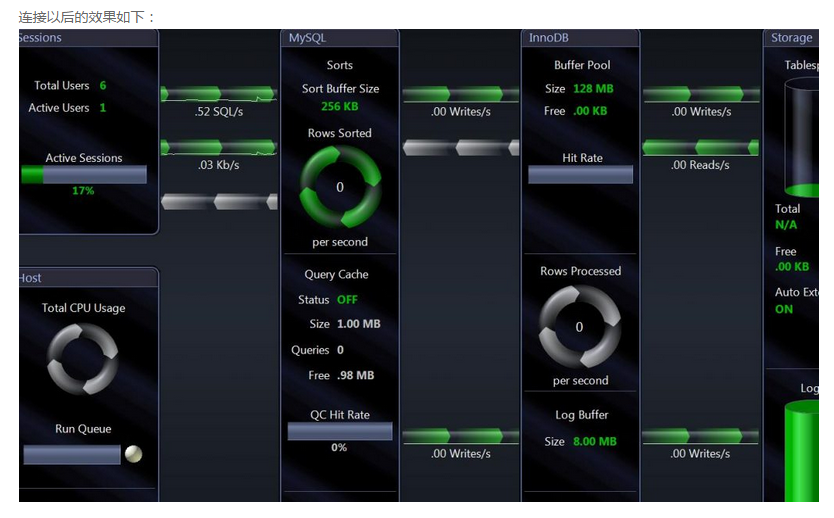Select the Storage panel header

tap(791, 38)
